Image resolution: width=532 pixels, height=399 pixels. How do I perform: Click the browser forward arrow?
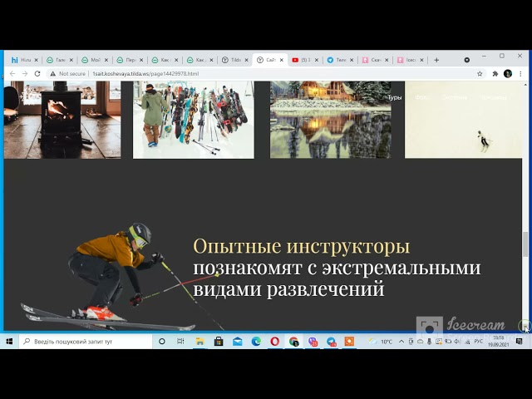coord(25,74)
